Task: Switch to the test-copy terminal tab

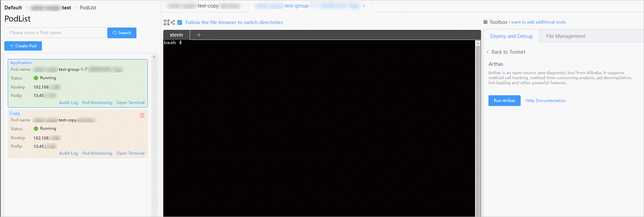Action: (204, 6)
